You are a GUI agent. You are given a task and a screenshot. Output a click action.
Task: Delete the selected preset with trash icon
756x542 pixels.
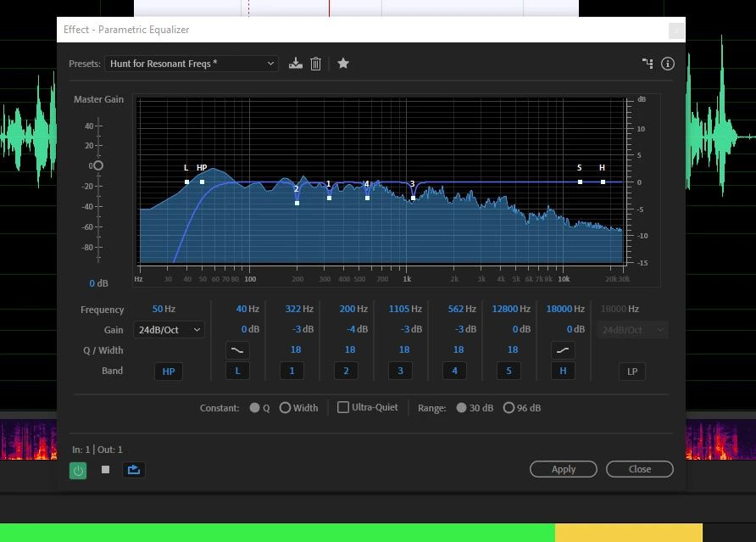tap(315, 64)
